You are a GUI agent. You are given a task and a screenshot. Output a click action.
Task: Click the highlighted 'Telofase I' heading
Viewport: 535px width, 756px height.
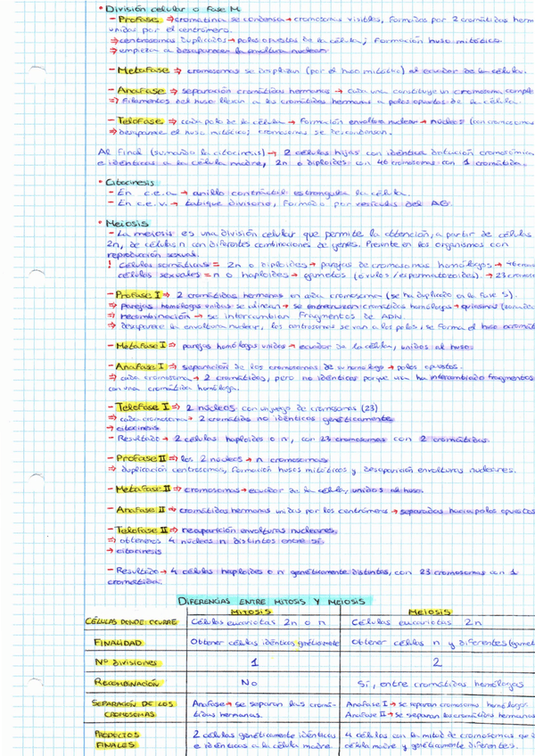coord(143,407)
